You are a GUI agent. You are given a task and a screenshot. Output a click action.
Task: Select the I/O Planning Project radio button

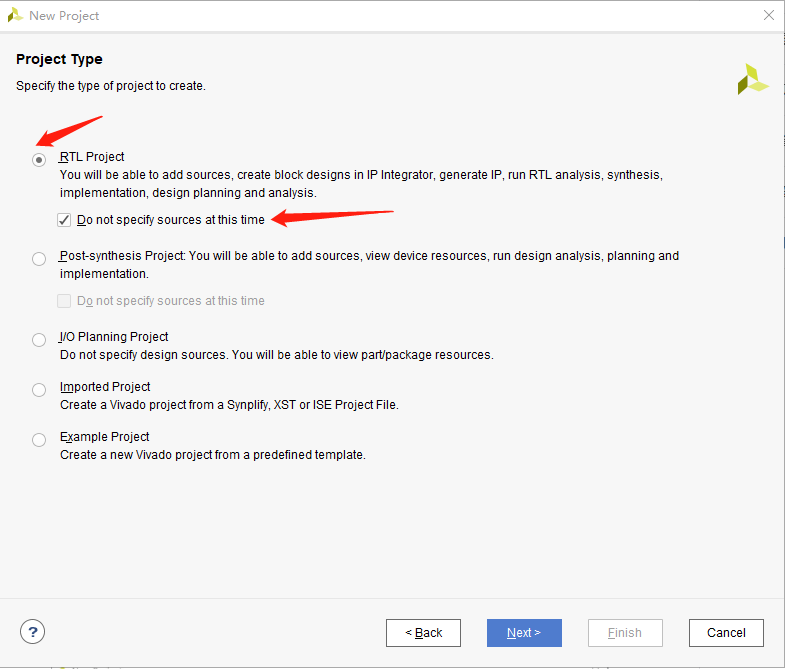pyautogui.click(x=39, y=340)
